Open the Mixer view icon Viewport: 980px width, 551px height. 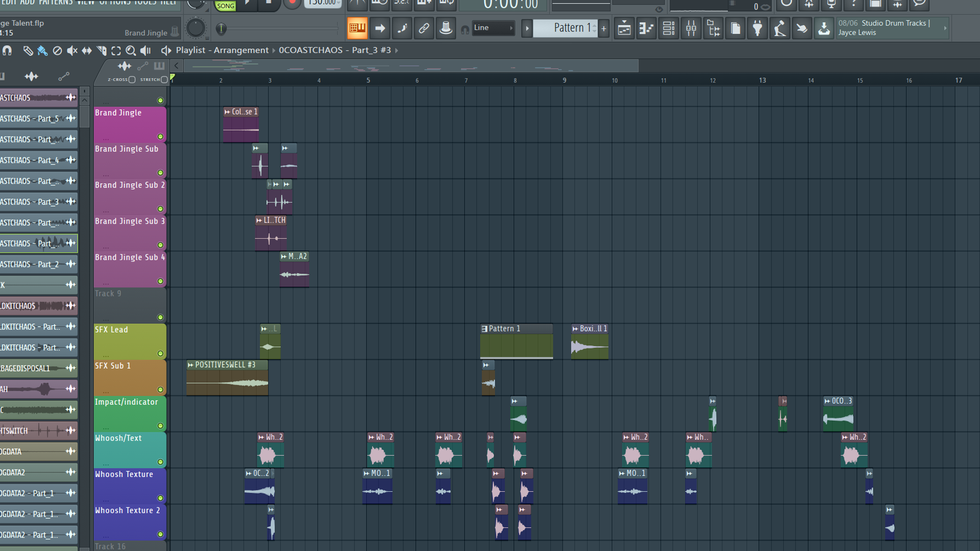point(691,29)
